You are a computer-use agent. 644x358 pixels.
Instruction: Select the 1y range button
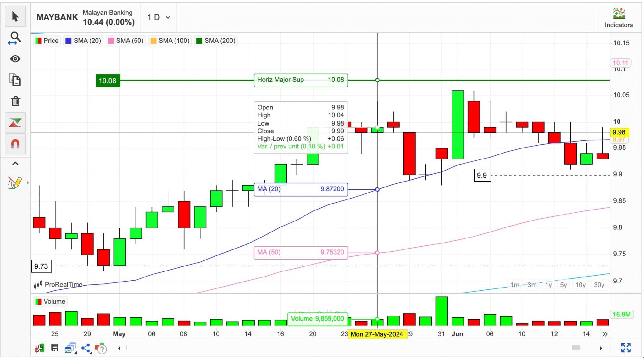[x=548, y=285]
